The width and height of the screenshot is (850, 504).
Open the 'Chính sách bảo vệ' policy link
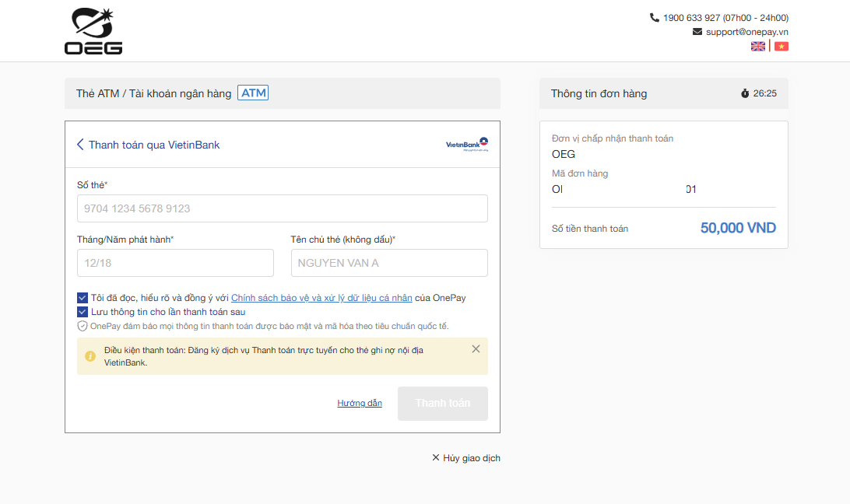[x=321, y=298]
